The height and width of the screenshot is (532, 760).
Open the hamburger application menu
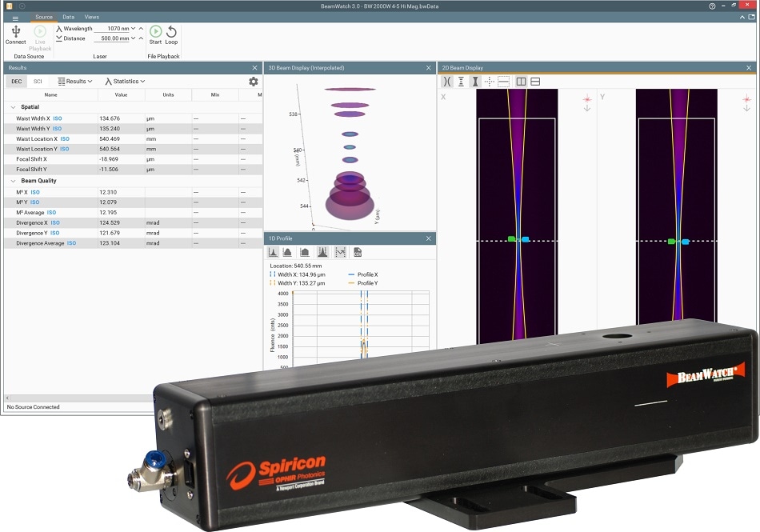(x=15, y=18)
